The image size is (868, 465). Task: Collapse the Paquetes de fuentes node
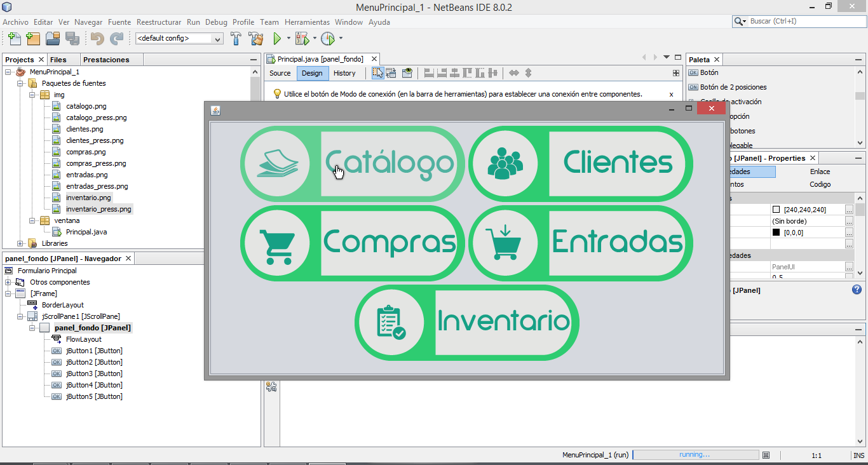pyautogui.click(x=20, y=83)
